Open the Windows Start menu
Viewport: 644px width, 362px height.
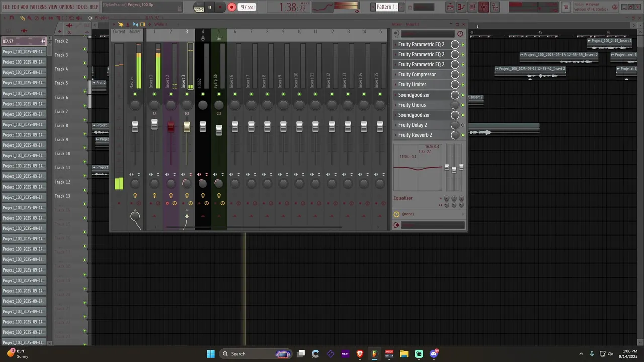tap(211, 354)
